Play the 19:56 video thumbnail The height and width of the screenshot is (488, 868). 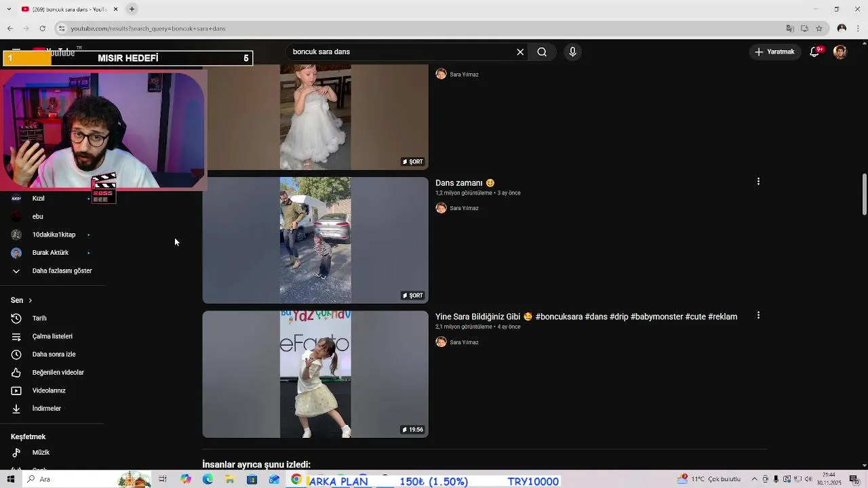click(315, 374)
